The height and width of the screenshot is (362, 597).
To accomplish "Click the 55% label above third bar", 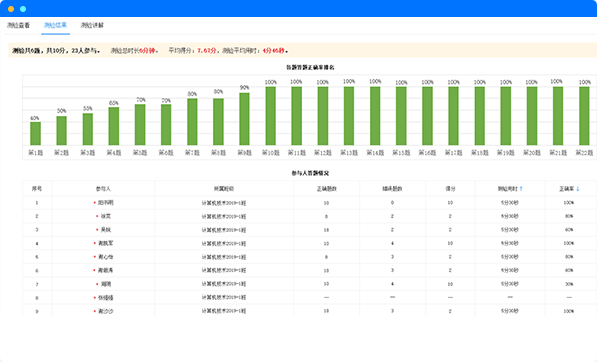I will click(x=88, y=108).
